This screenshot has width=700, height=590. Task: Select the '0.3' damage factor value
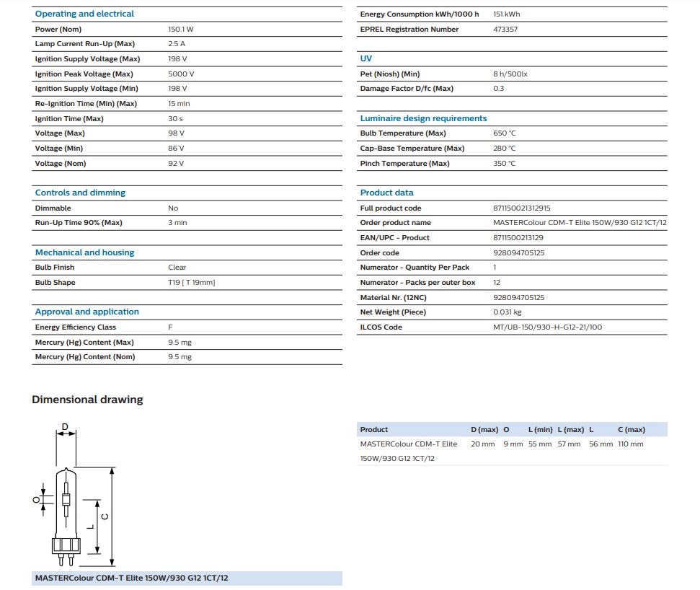point(499,89)
